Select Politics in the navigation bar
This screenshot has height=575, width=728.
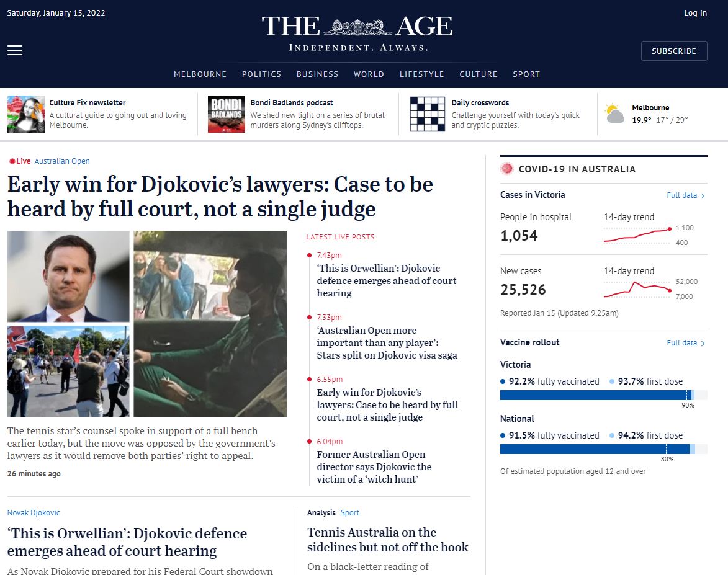tap(261, 74)
